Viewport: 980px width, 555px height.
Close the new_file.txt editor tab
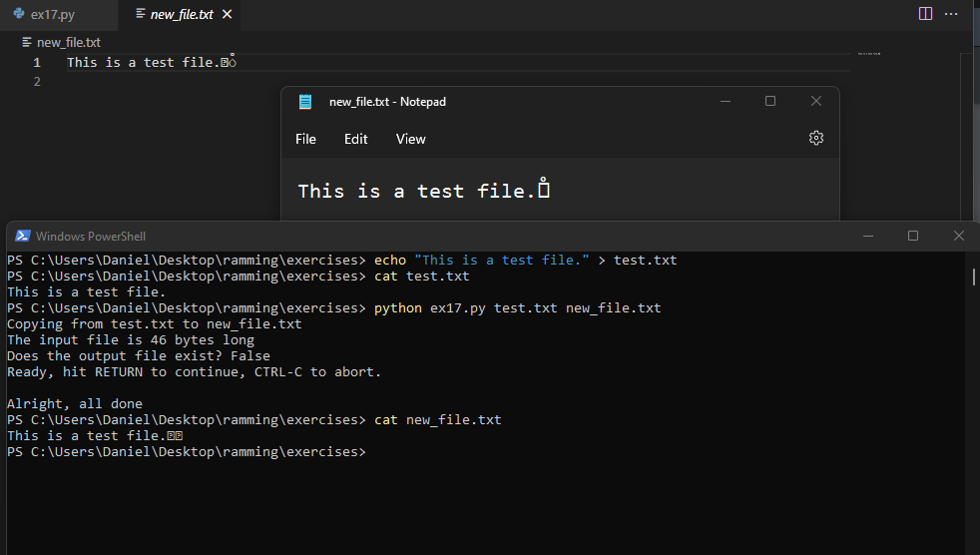[x=227, y=15]
